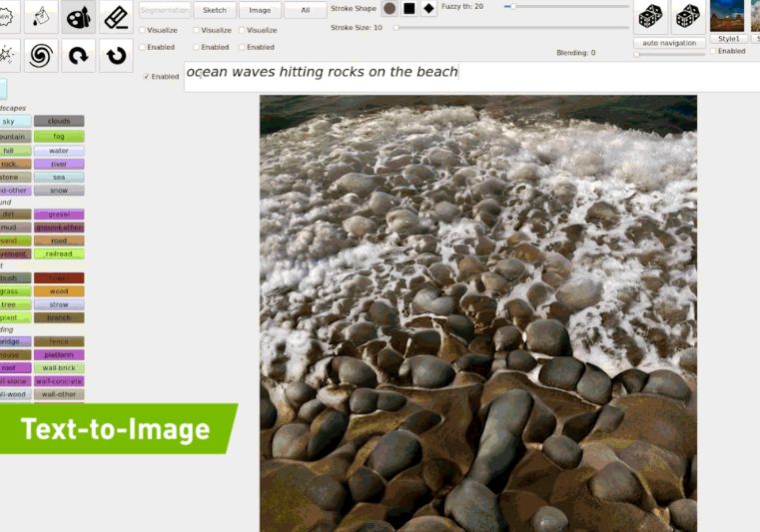Screen dimensions: 760x532
Task: Choose the square stroke shape
Action: [409, 8]
